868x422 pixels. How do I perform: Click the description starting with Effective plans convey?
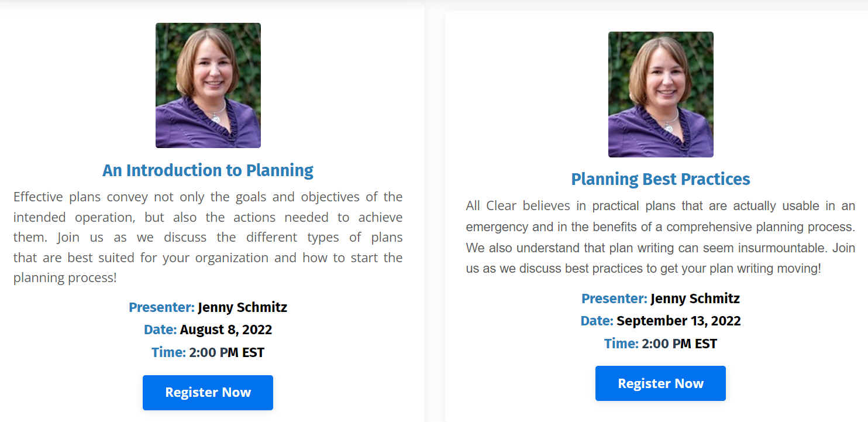pos(208,237)
